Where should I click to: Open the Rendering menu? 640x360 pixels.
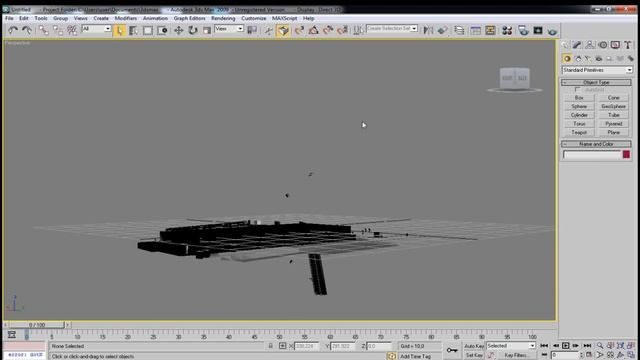click(223, 18)
